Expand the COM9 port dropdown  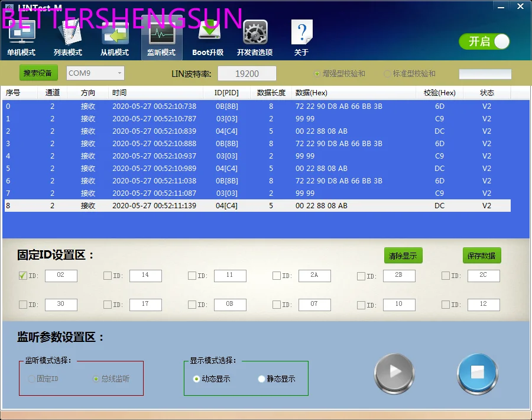[119, 73]
